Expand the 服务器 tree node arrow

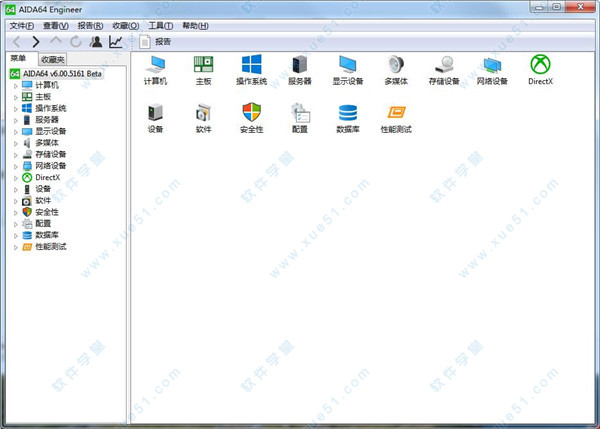click(16, 120)
